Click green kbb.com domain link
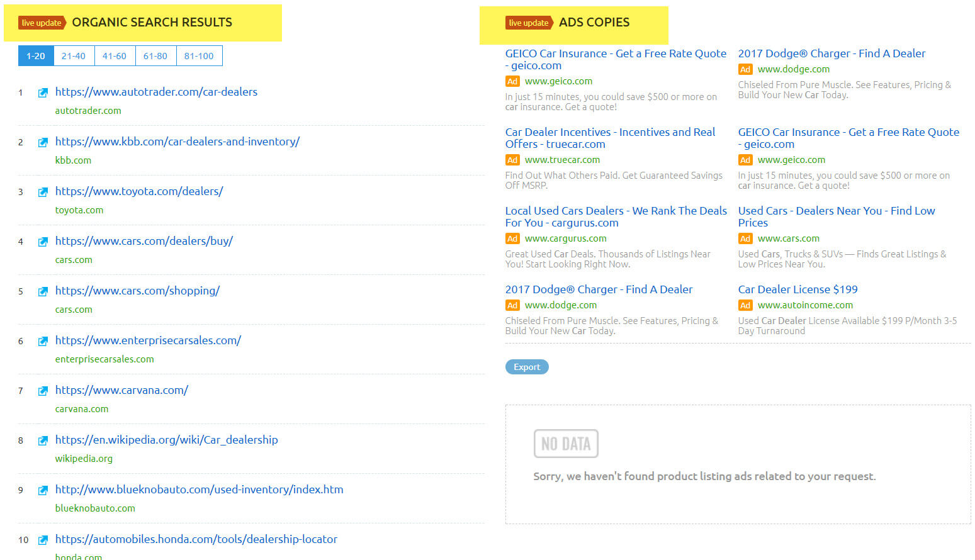Screen dimensions: 975x560 coord(73,160)
